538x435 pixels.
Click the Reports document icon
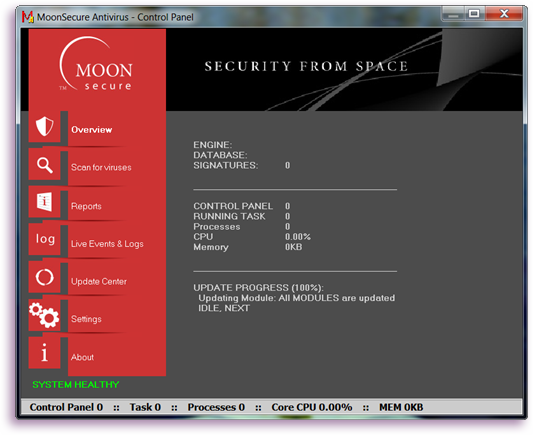click(x=45, y=202)
